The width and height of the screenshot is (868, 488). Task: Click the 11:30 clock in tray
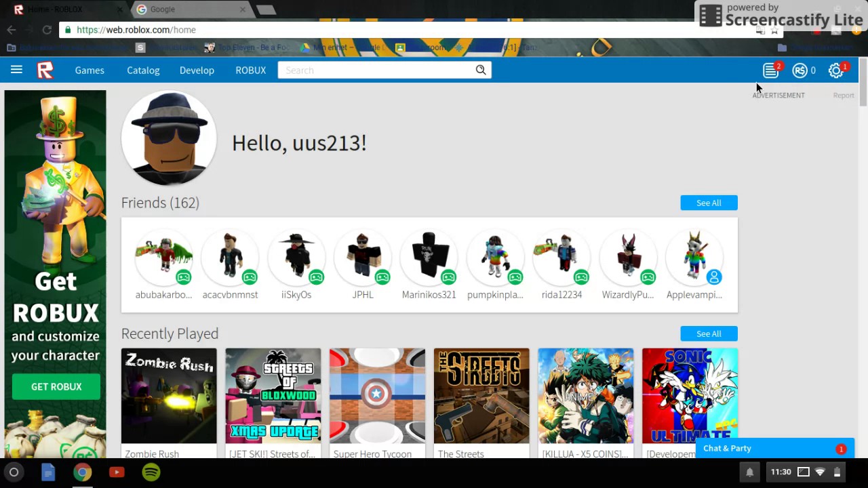coord(781,472)
